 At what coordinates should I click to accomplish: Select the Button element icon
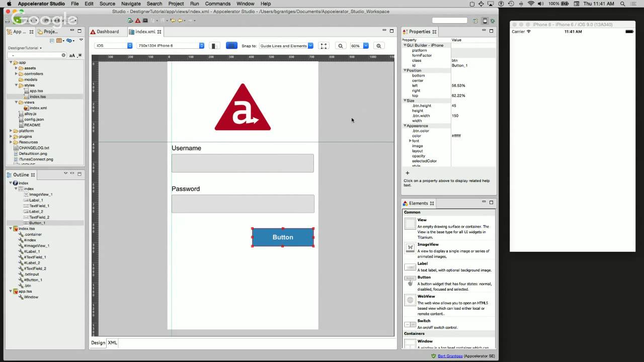pos(410,281)
